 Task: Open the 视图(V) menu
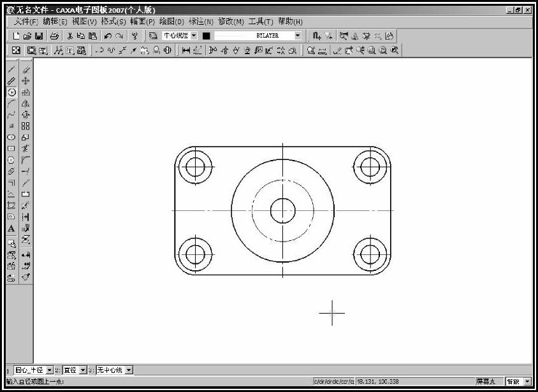click(x=84, y=22)
